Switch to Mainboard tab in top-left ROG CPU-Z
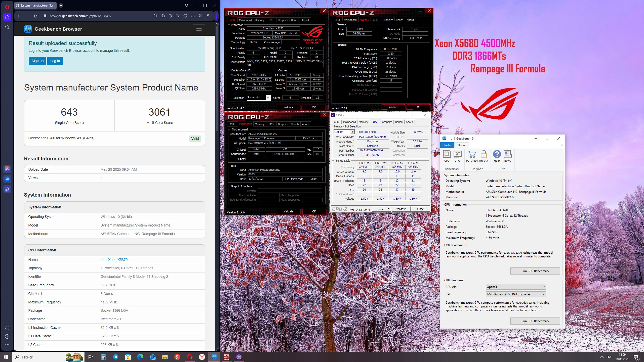The image size is (644, 362). pyautogui.click(x=245, y=20)
